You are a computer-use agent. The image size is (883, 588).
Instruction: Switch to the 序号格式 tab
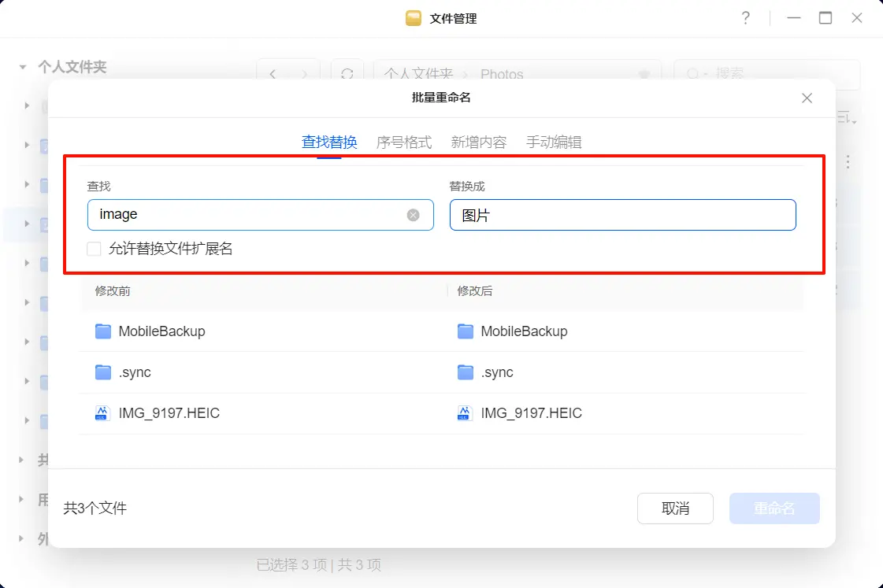pos(404,142)
